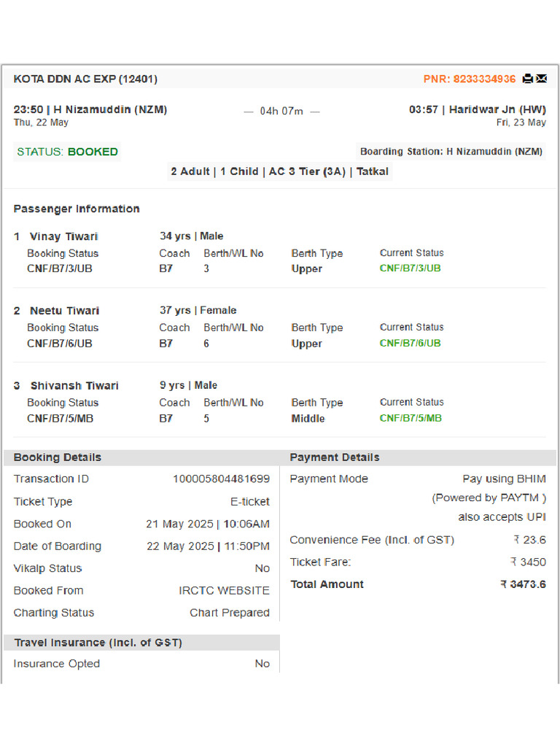This screenshot has width=560, height=747.
Task: Click the Total Amount value ₹ 3473.6
Action: (x=523, y=584)
